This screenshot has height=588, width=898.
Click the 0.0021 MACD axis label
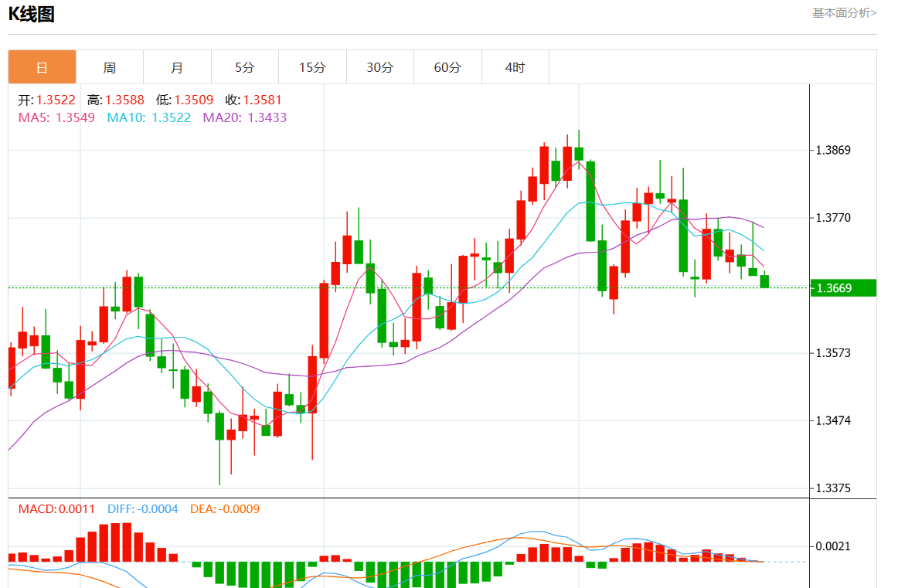tap(833, 546)
